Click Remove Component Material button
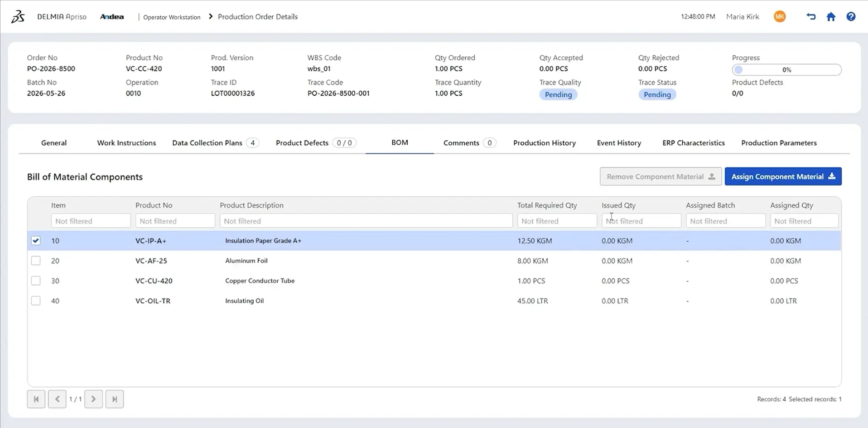The image size is (868, 428). (661, 176)
